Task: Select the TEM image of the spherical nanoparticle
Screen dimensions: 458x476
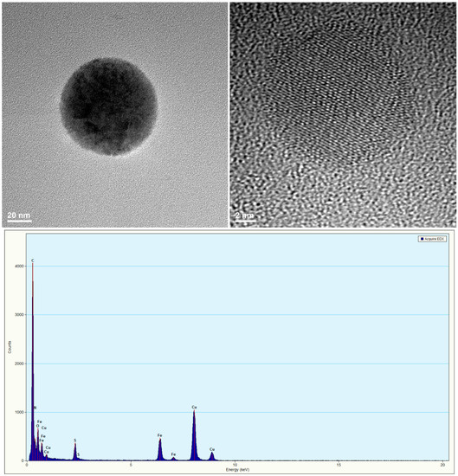Action: (x=115, y=114)
